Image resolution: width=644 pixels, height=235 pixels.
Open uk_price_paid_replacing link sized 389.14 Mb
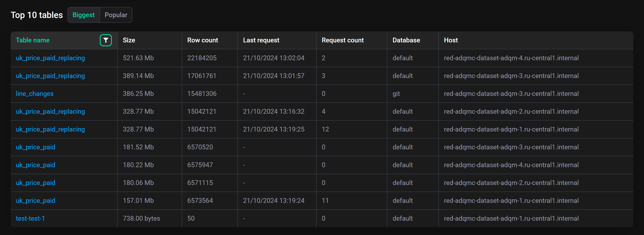coord(50,76)
